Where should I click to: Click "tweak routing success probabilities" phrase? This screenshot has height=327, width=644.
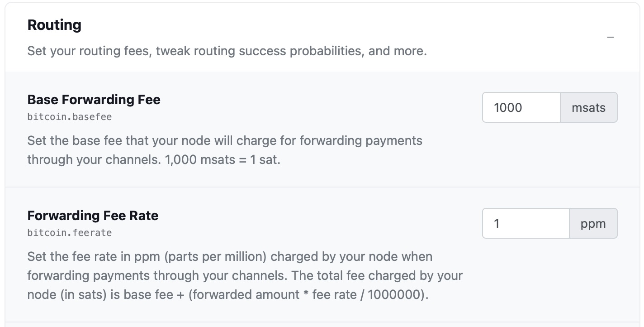coord(260,51)
